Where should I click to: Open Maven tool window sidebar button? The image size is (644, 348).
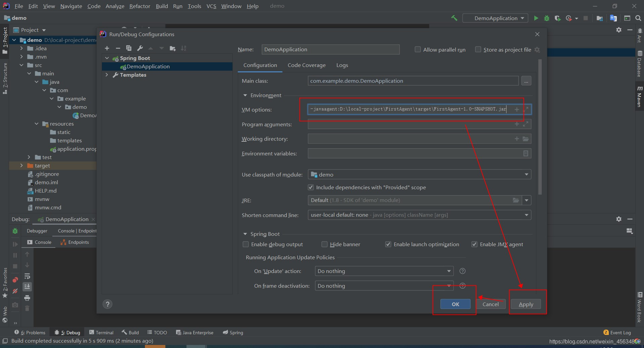coord(639,96)
